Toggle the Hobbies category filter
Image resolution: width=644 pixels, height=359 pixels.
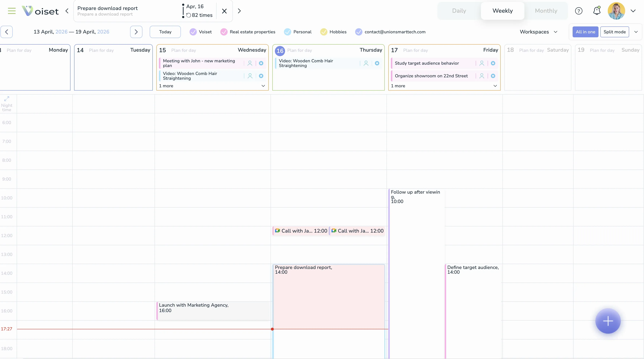coord(324,32)
